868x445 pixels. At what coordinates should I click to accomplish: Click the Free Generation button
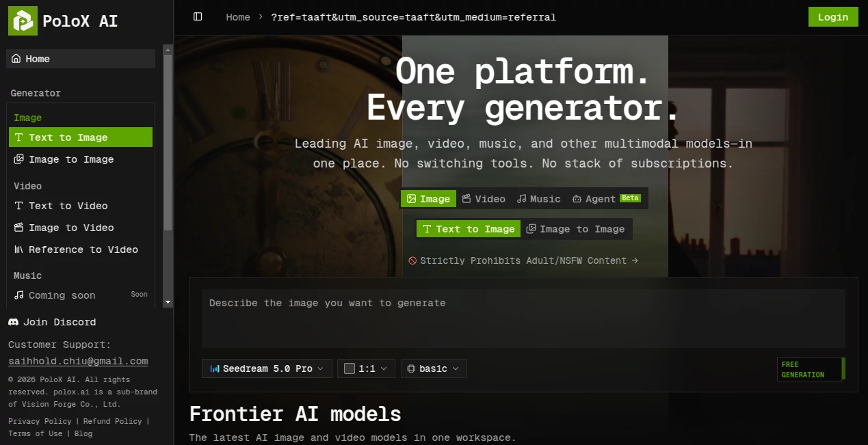(x=811, y=369)
